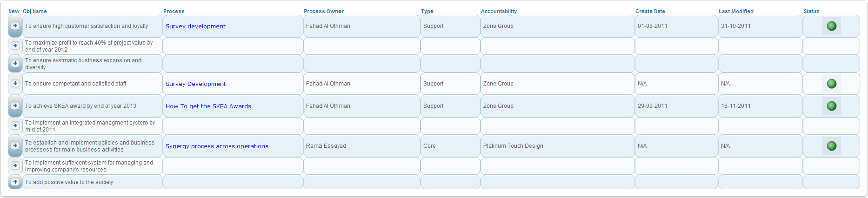868x198 pixels.
Task: Click green status icon for customer satisfaction row
Action: click(x=831, y=26)
